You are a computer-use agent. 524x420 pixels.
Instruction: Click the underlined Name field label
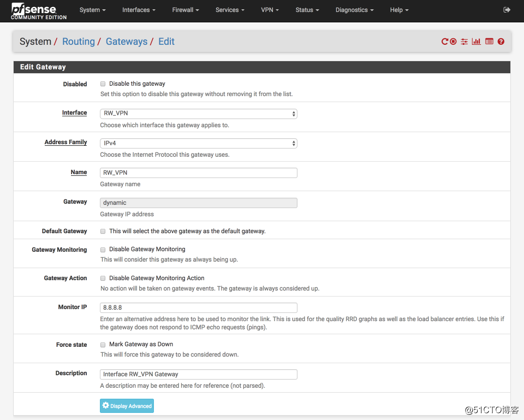point(79,172)
